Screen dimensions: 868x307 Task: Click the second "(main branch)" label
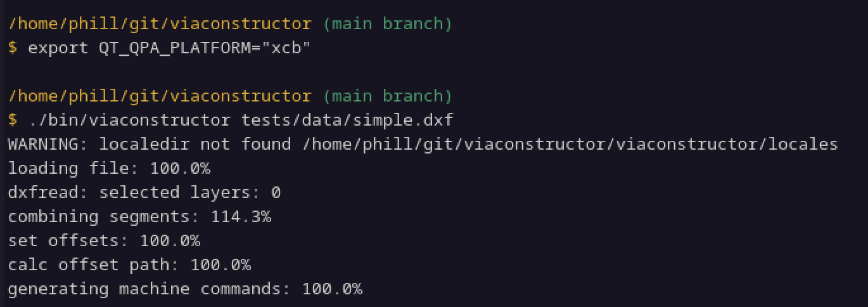(388, 96)
